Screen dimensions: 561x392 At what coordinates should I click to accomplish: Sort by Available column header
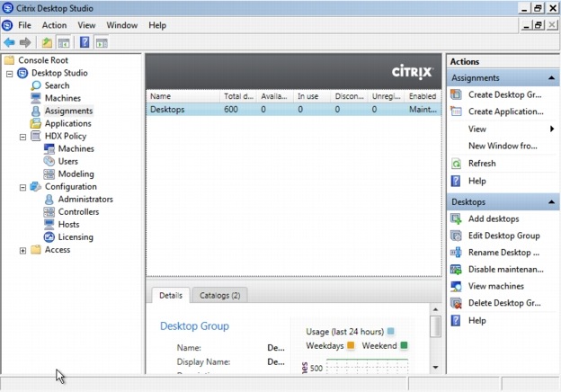pos(275,96)
